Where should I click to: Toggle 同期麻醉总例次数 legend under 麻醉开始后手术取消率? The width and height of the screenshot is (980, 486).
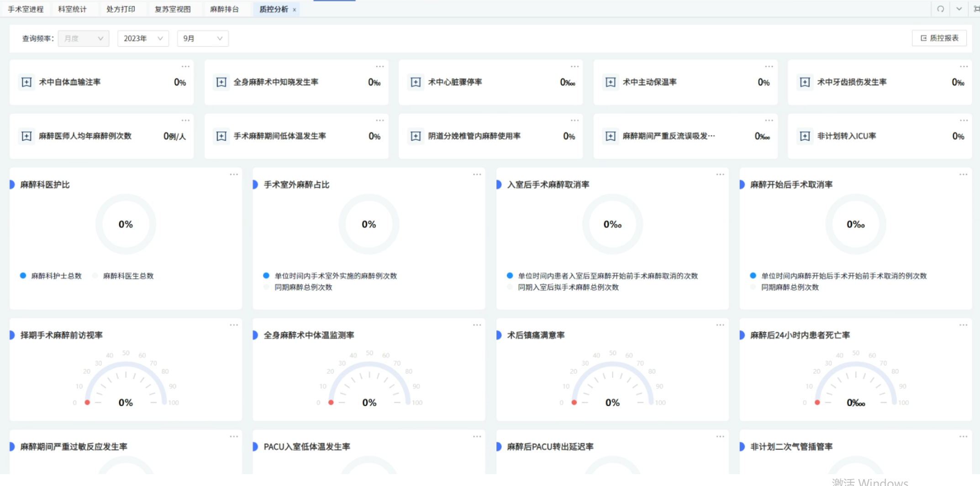(785, 287)
